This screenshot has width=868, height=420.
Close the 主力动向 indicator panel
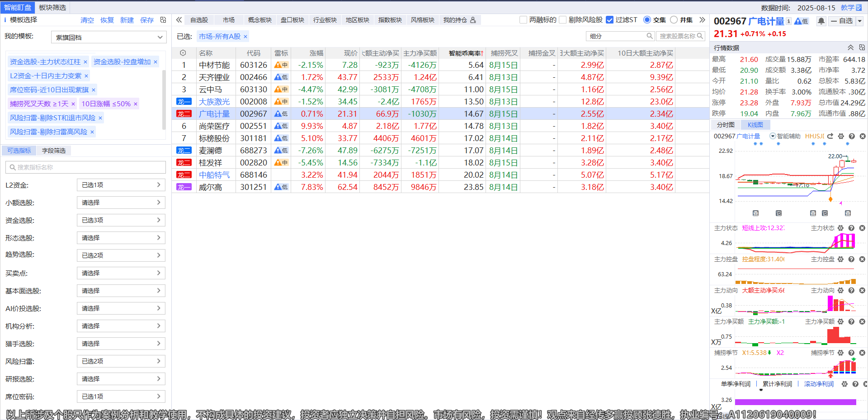point(862,291)
